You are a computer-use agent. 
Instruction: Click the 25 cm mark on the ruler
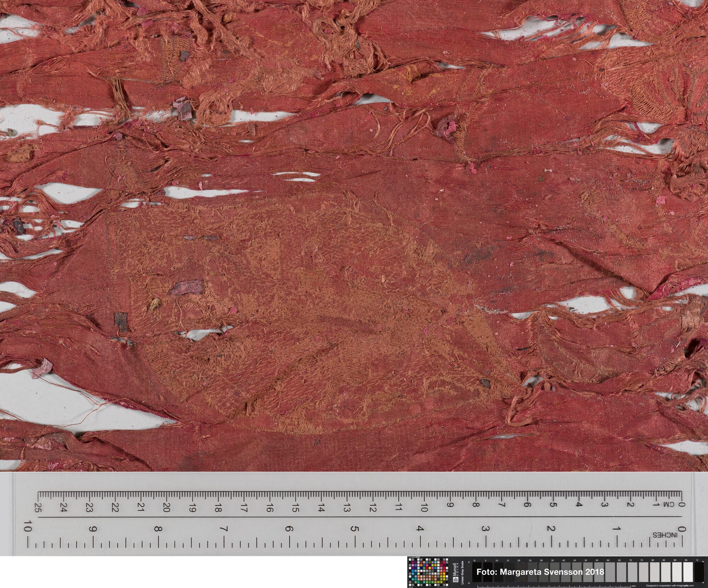pos(38,508)
